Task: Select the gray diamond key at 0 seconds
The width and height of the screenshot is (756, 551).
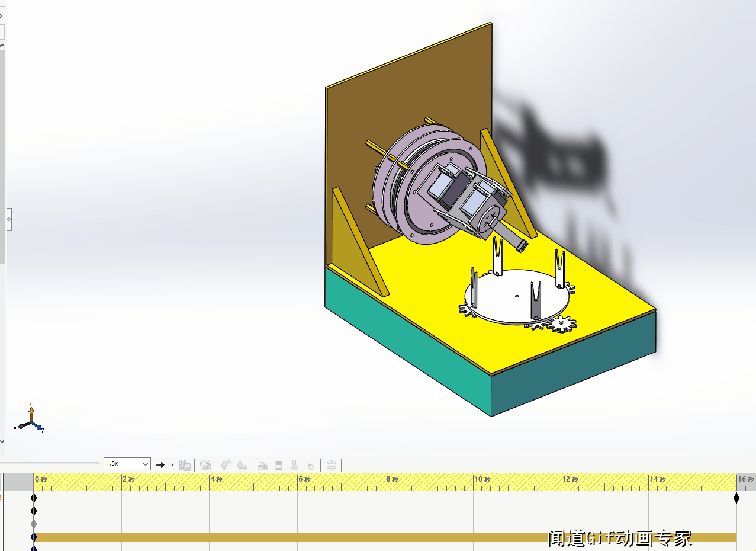Action: 34,524
